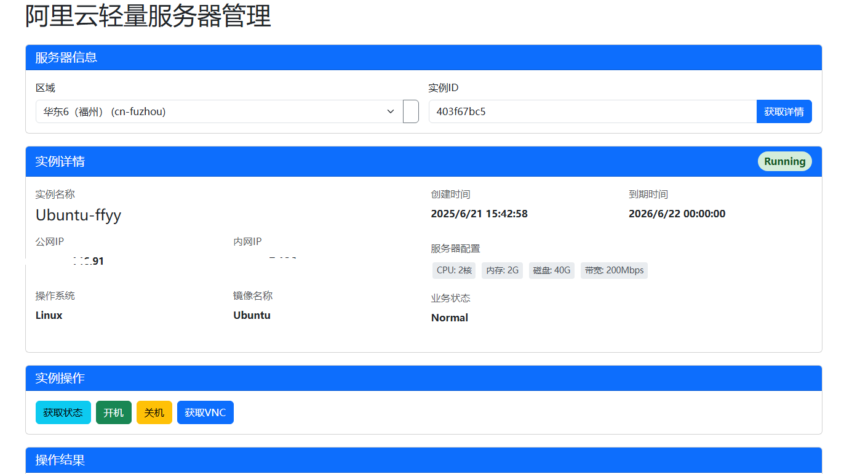This screenshot has width=868, height=474.
Task: Click the 公网IP label
Action: point(50,241)
